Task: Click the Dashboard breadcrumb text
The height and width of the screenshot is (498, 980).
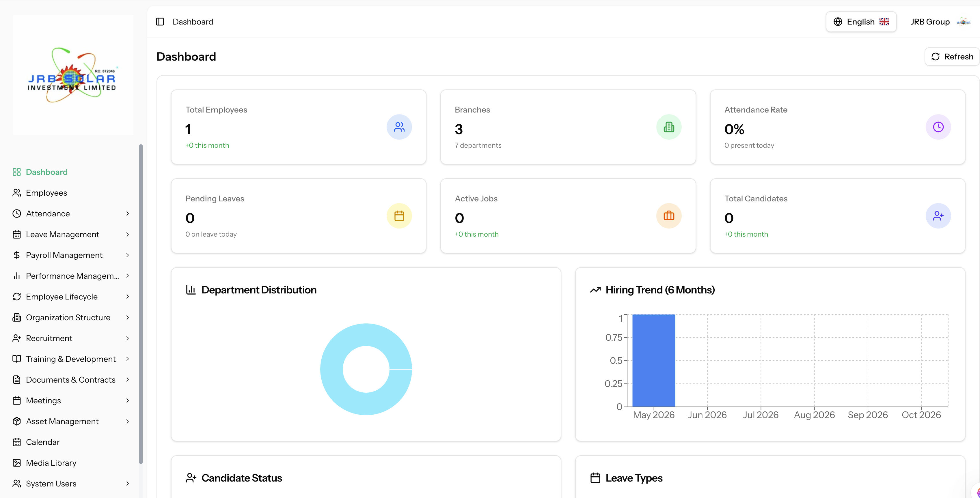Action: tap(193, 22)
